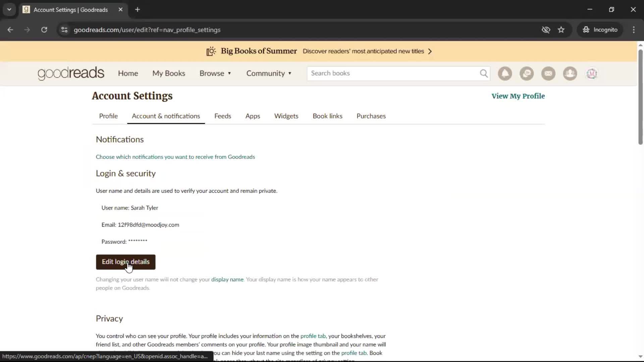Screen dimensions: 644x362
Task: Click the Privacy heading
Action: (x=109, y=318)
